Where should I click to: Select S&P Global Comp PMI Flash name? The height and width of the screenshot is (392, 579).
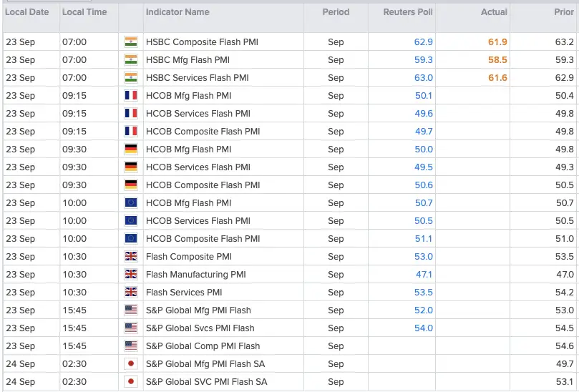[203, 346]
